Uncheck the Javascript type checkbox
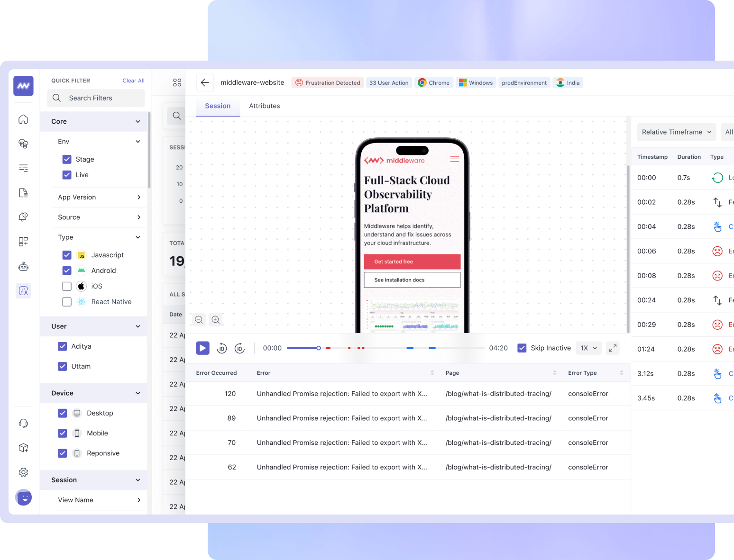Viewport: 734px width, 560px height. pos(67,255)
